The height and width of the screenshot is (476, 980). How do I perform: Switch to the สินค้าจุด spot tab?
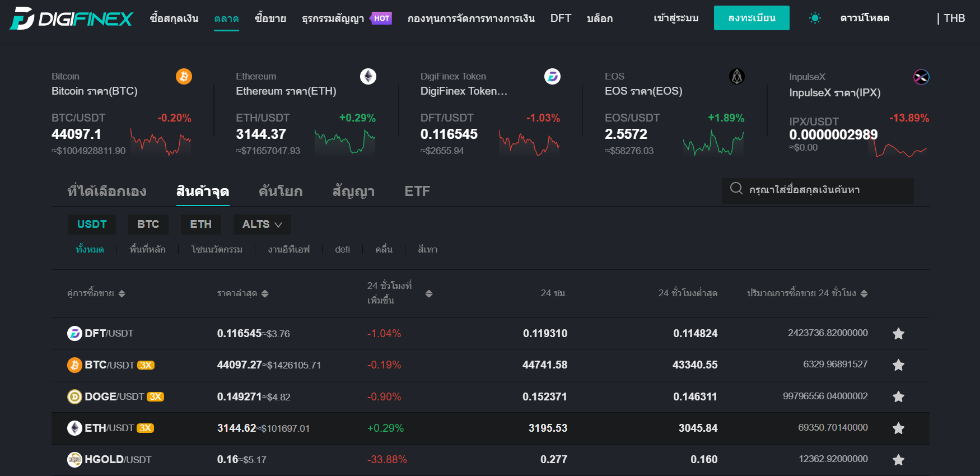(x=203, y=191)
